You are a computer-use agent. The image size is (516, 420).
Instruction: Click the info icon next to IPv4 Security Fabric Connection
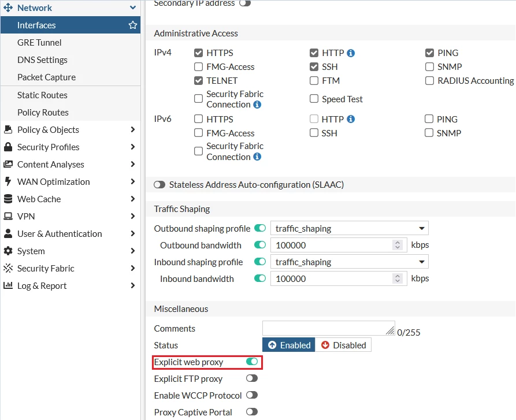(257, 105)
